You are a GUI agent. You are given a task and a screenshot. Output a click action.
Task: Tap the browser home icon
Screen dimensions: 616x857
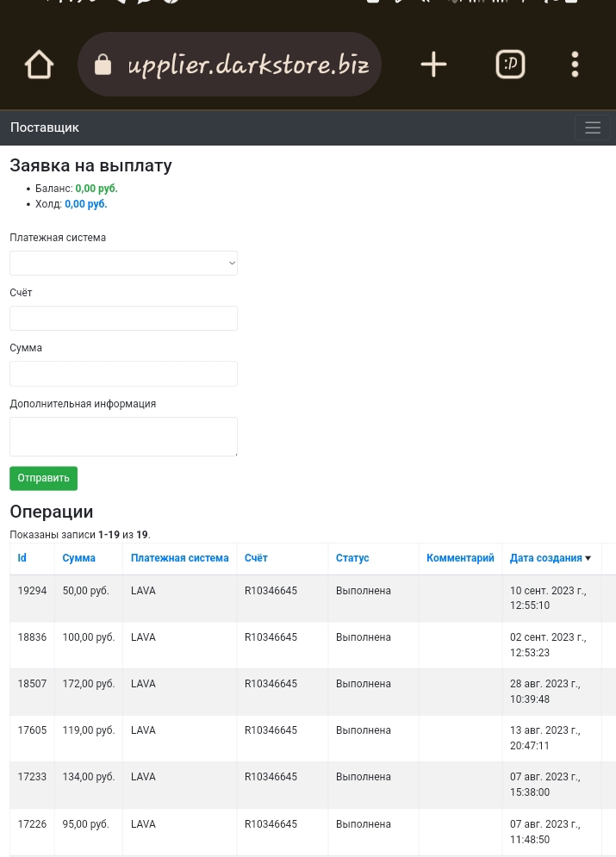[40, 65]
